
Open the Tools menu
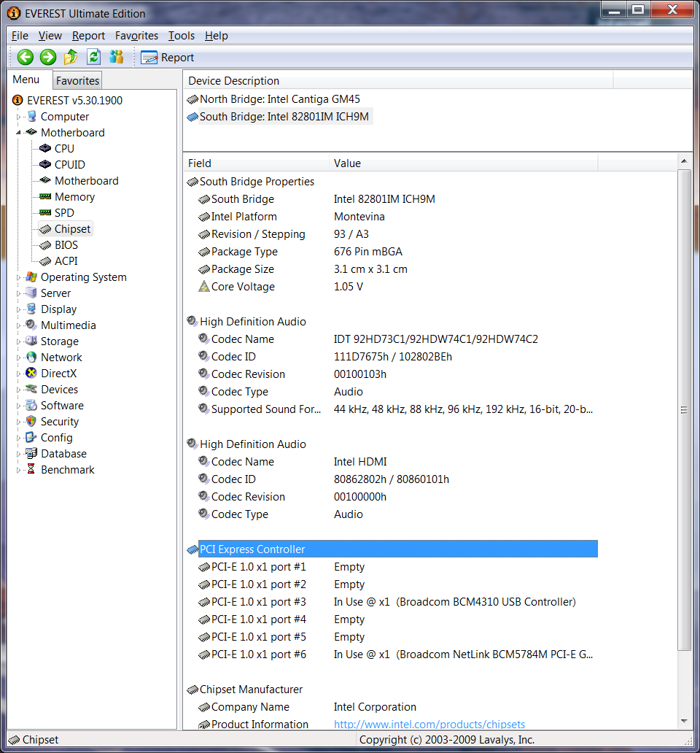click(x=182, y=36)
